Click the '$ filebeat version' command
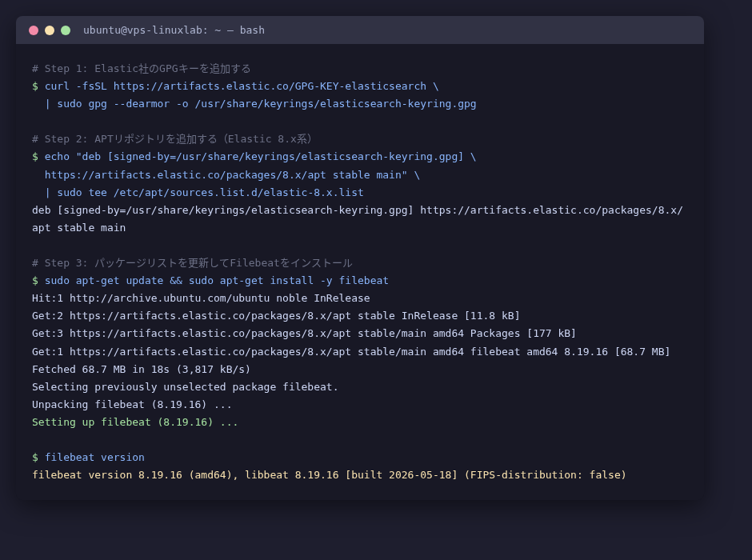The height and width of the screenshot is (560, 752). (88, 458)
